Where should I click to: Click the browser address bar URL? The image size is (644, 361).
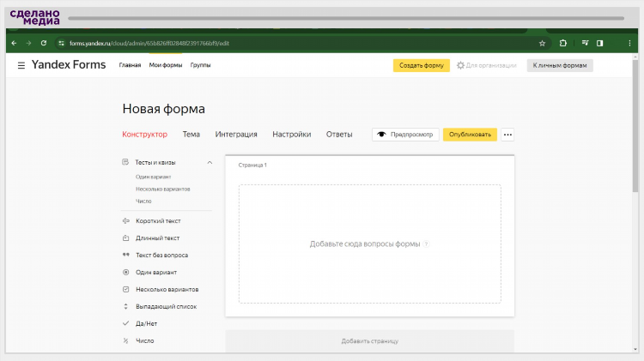[x=149, y=43]
